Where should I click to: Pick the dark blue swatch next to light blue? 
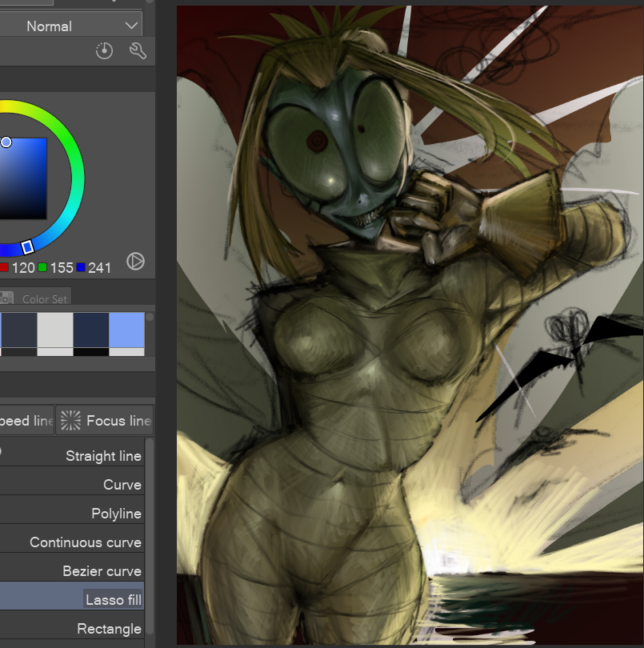coord(91,330)
